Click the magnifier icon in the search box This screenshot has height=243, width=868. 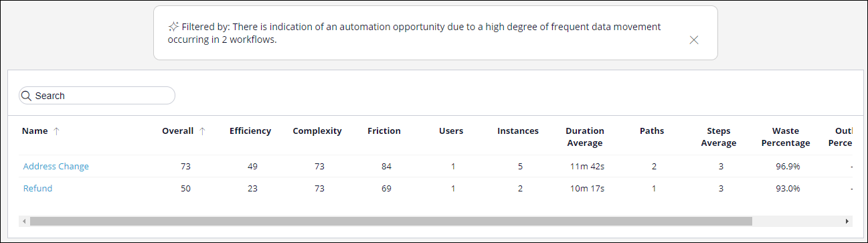pos(27,96)
